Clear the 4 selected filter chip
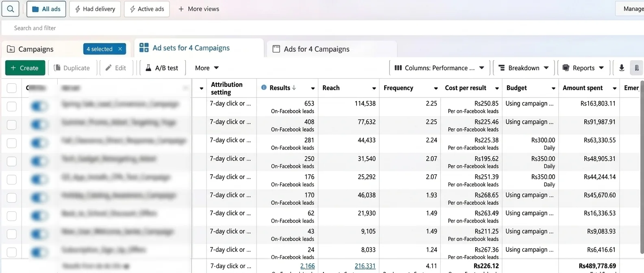Viewport: 644px width, 273px height. [120, 49]
